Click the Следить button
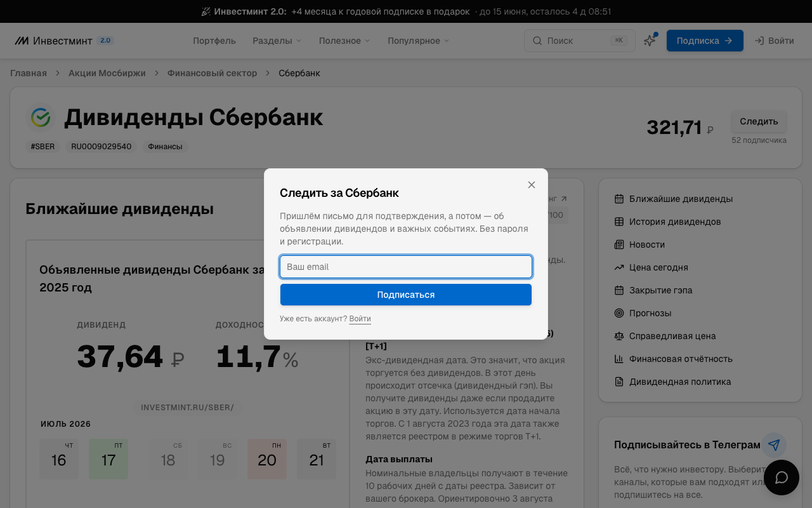The height and width of the screenshot is (508, 812). tap(759, 121)
